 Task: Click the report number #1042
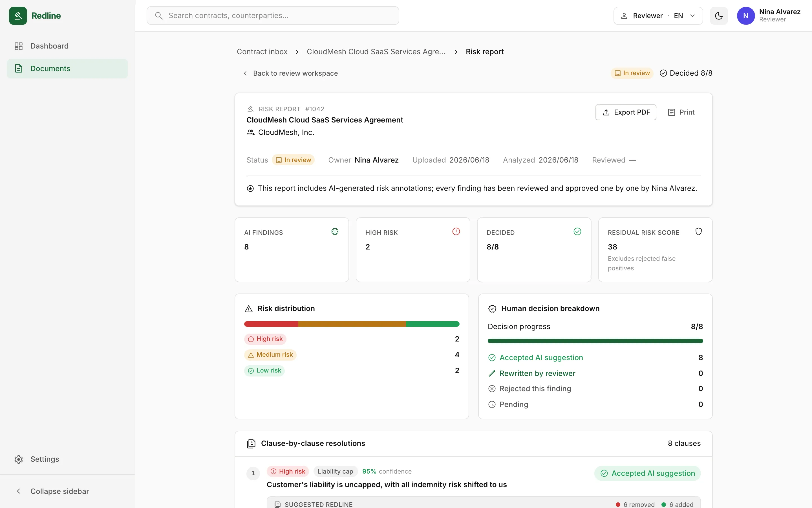[315, 109]
